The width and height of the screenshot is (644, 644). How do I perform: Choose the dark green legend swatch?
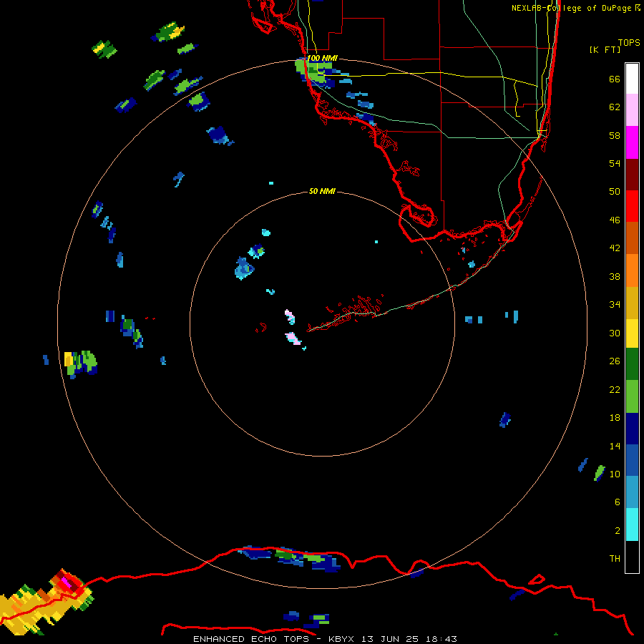(632, 364)
